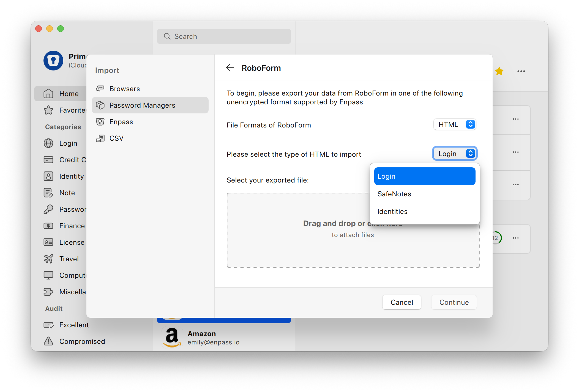The height and width of the screenshot is (392, 579).
Task: Select Password Managers in Import sidebar
Action: pos(150,105)
